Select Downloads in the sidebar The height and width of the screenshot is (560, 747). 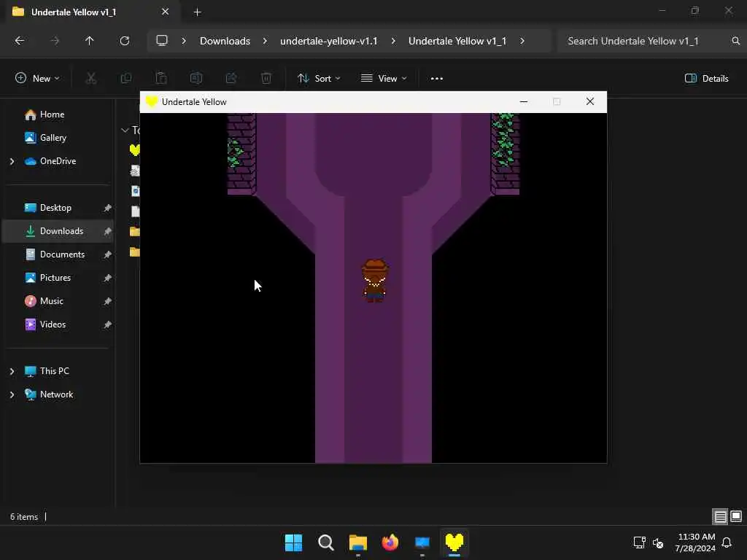point(60,231)
